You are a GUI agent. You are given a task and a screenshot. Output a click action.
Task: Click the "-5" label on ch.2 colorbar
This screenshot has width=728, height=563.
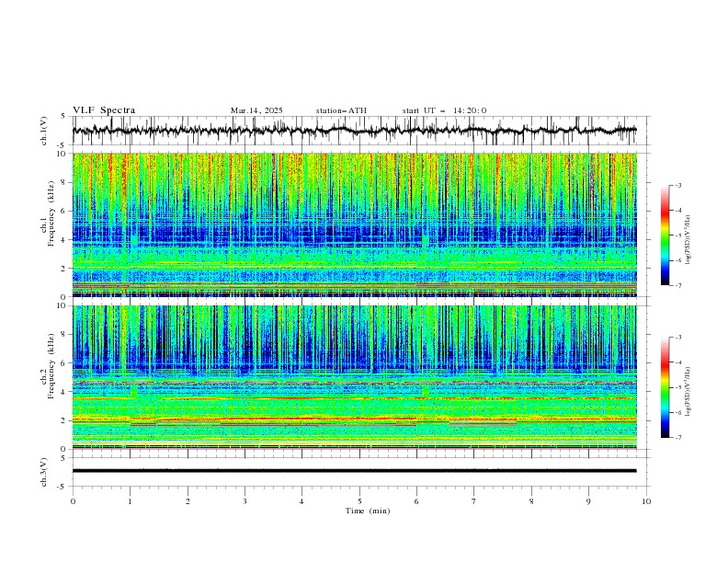click(x=677, y=387)
